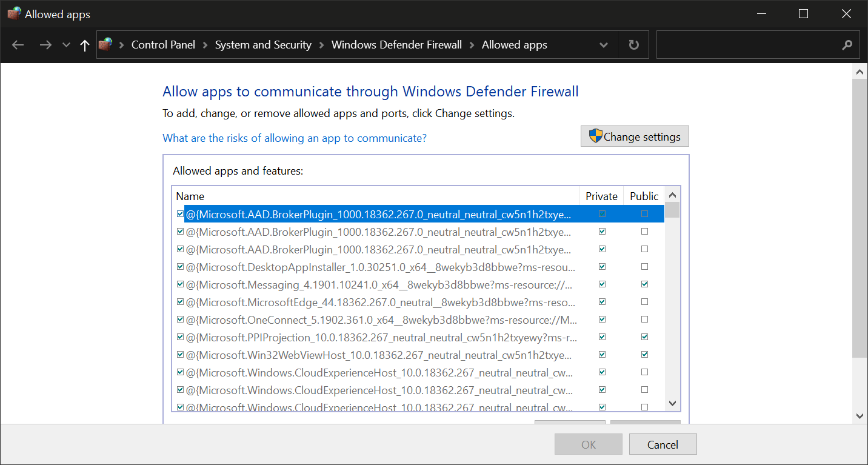This screenshot has height=465, width=868.
Task: Click the search magnifier icon
Action: pos(847,45)
